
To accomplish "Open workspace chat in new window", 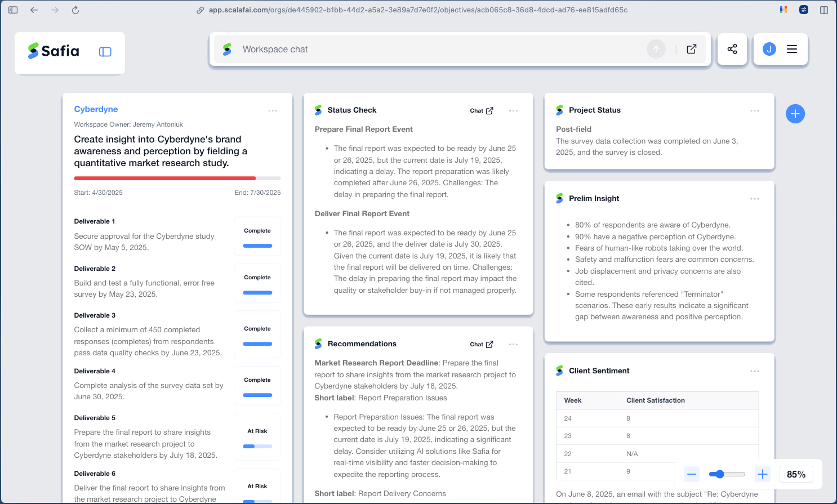I will [692, 50].
